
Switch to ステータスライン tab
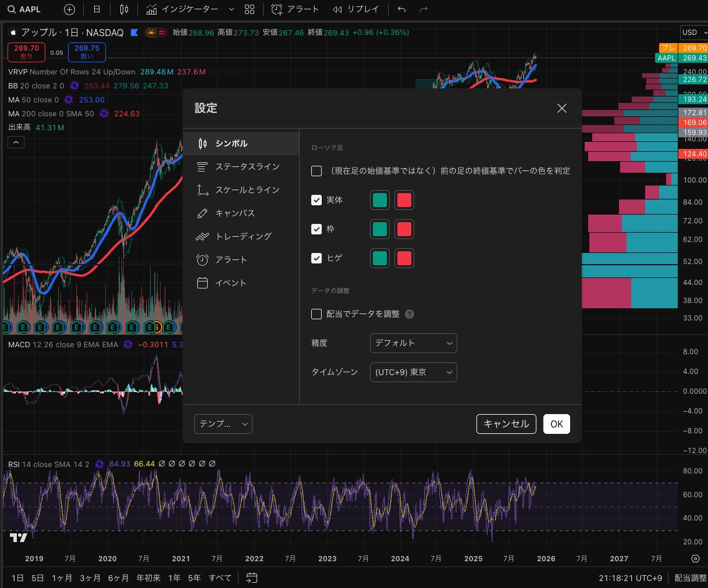pyautogui.click(x=247, y=167)
